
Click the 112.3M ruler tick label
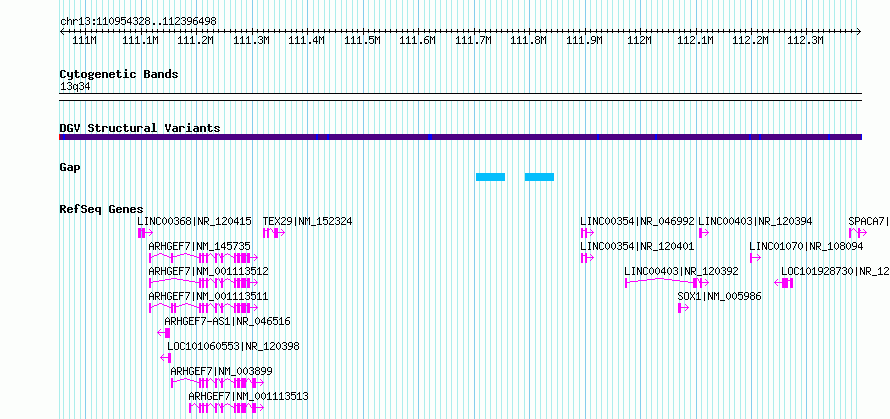coord(806,40)
